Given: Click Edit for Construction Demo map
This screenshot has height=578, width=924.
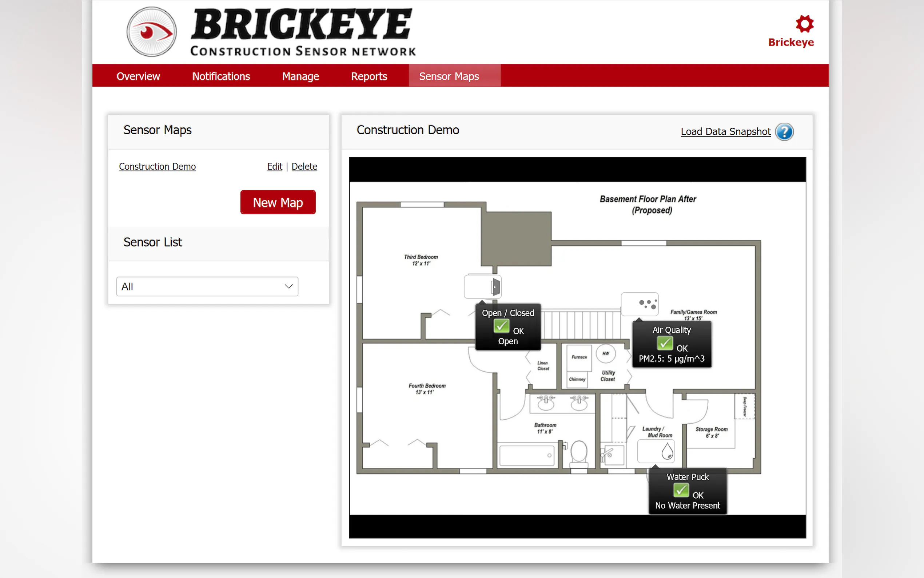Looking at the screenshot, I should click(x=274, y=167).
